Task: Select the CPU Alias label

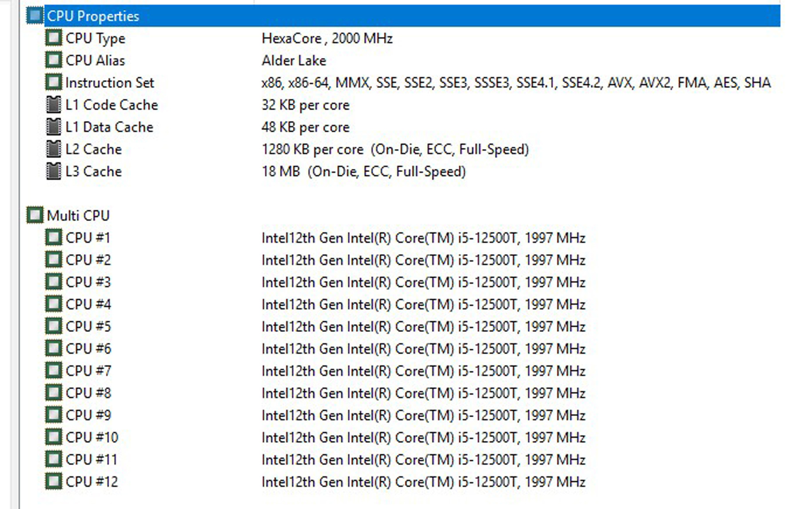Action: [x=96, y=60]
